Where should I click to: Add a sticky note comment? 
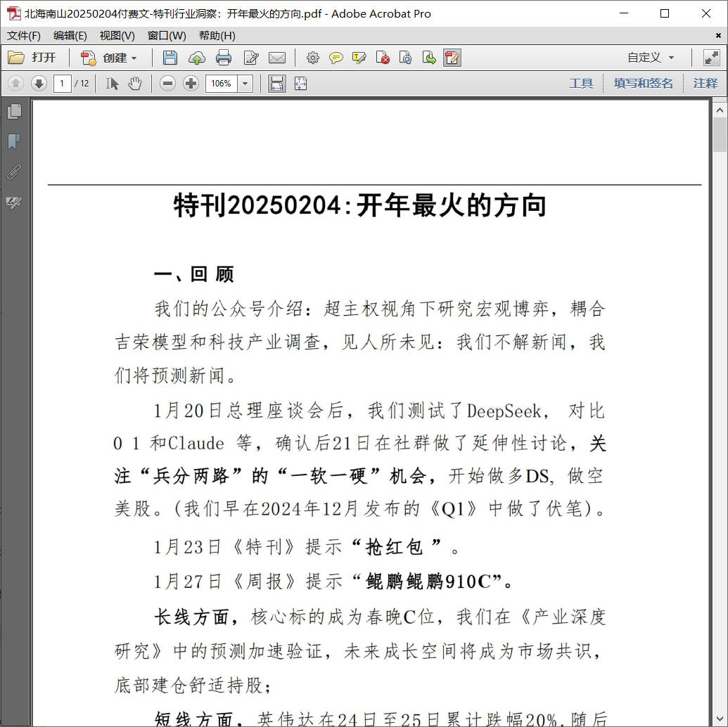[x=336, y=58]
